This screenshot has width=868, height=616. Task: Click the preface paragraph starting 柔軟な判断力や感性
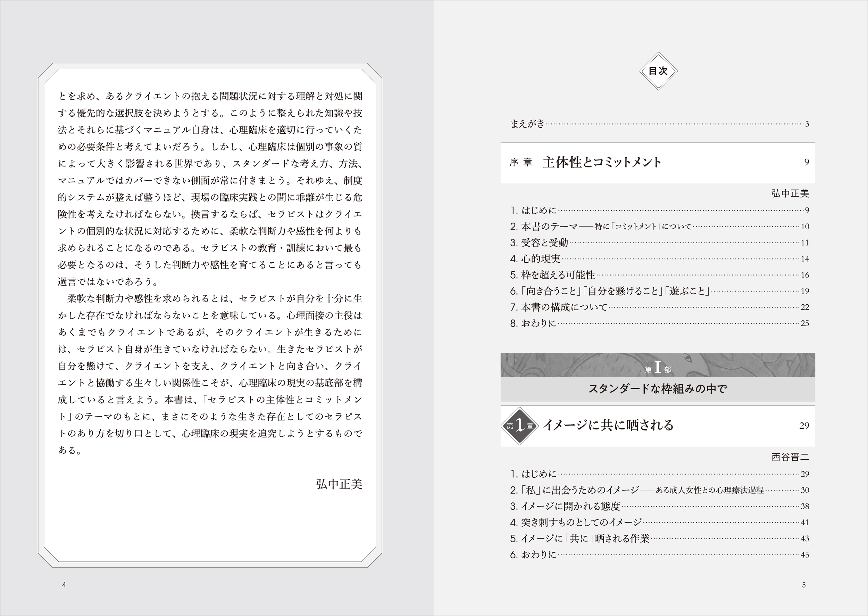(x=210, y=375)
